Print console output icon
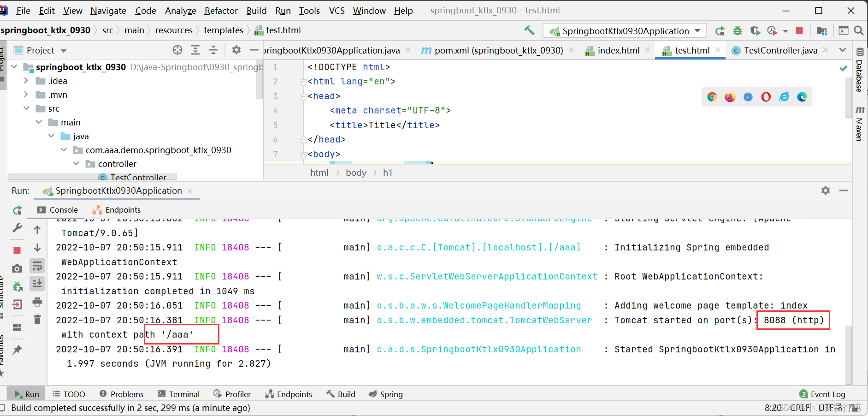This screenshot has width=868, height=416. point(37,302)
